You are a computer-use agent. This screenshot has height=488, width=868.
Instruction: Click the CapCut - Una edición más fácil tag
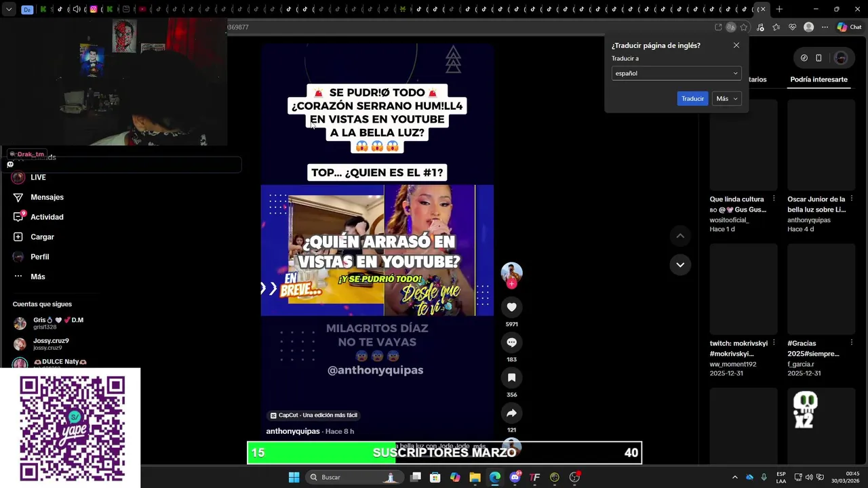click(x=314, y=415)
